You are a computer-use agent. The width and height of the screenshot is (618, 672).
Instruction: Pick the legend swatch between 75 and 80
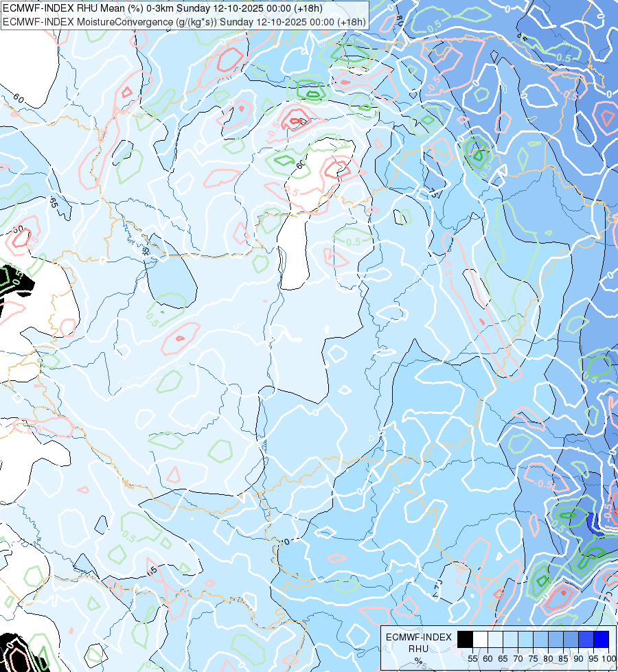[540, 638]
